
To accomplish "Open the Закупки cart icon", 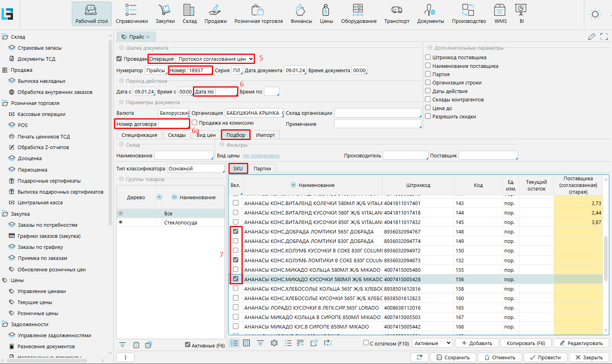I will pos(165,14).
